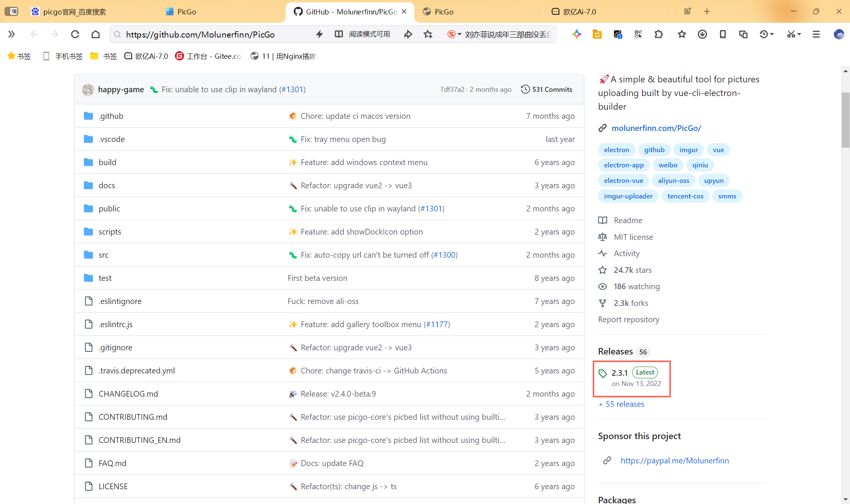Click the back navigation arrow

coord(34,34)
